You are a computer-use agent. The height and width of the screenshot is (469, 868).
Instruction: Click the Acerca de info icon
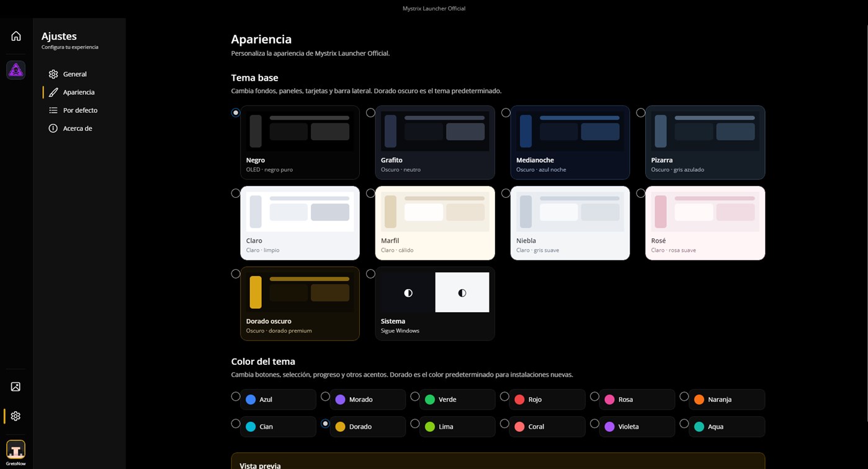click(x=53, y=128)
